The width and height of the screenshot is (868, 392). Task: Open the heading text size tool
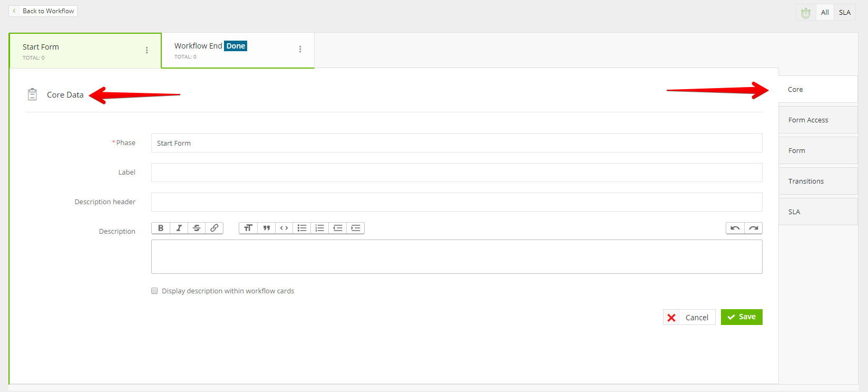[x=248, y=228]
